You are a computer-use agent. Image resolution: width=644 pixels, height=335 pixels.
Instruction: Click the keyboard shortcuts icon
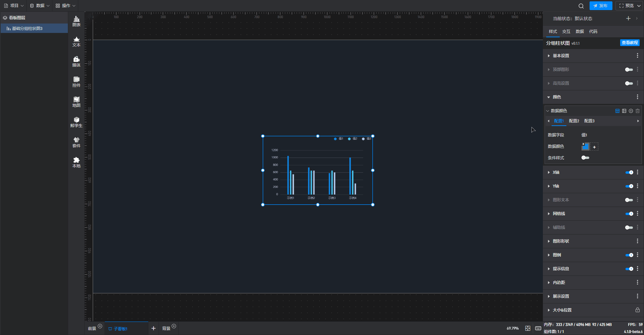538,328
